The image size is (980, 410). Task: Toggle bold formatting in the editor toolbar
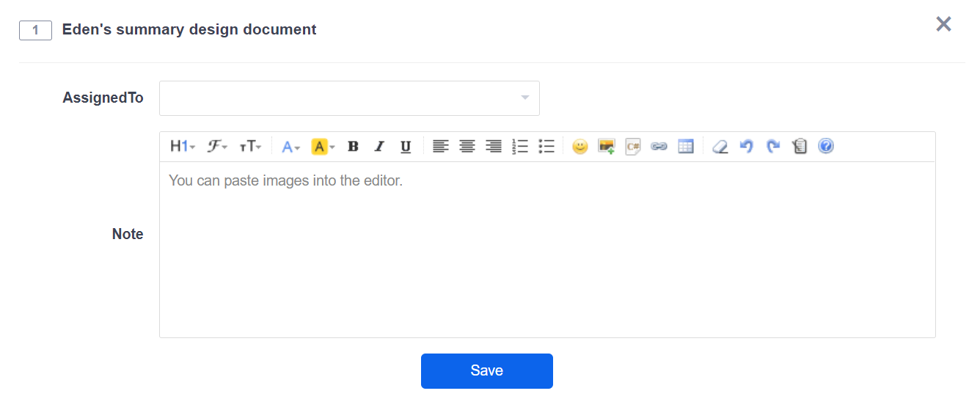pyautogui.click(x=353, y=147)
